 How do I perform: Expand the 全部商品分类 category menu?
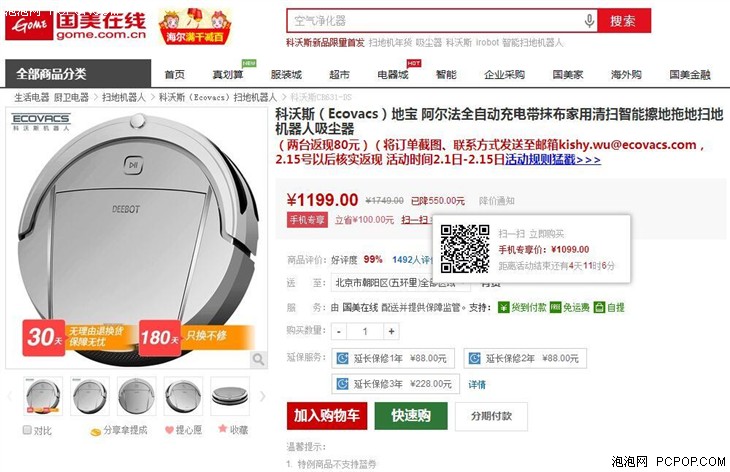[78, 74]
